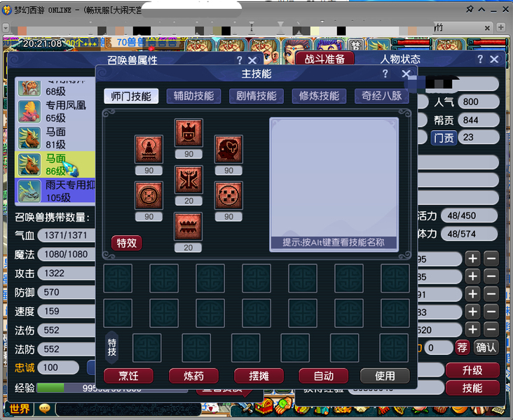Open help in the 人物状态 window

click(479, 59)
